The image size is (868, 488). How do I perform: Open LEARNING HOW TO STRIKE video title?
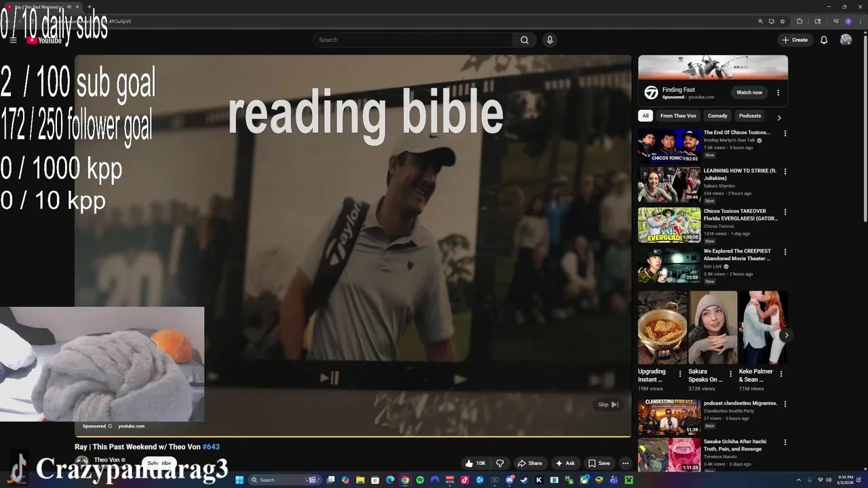[x=740, y=174]
